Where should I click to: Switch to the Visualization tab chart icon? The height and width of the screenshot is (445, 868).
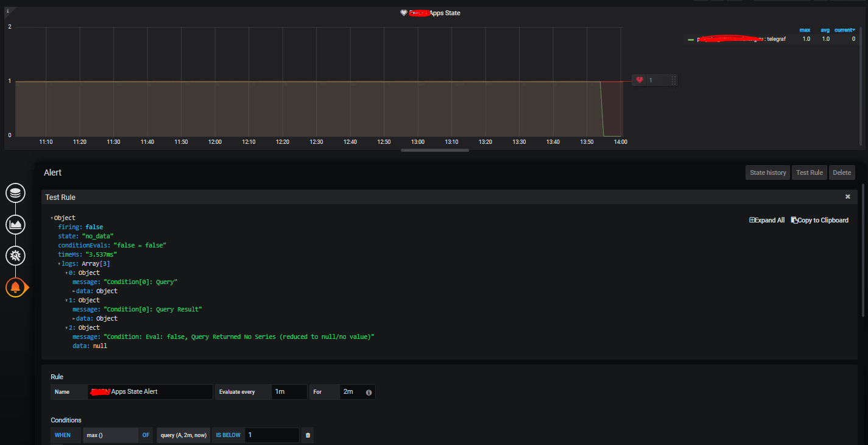coord(15,224)
